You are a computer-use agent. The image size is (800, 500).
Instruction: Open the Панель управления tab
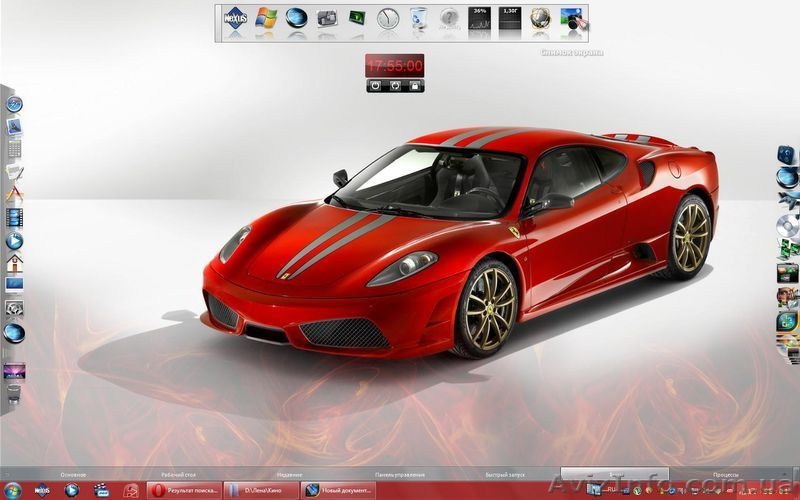400,475
